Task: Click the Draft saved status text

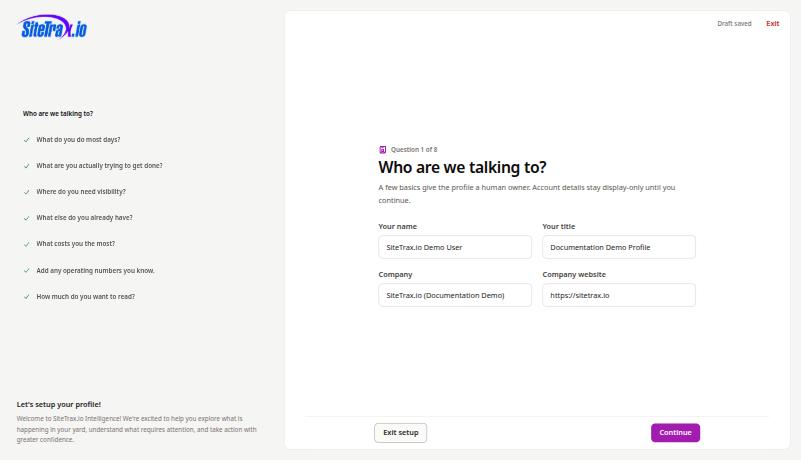Action: coord(734,24)
